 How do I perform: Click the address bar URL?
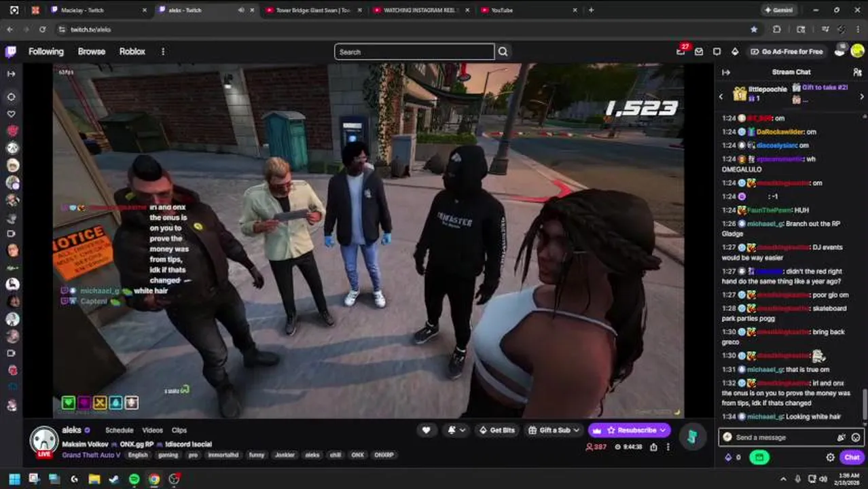point(90,29)
